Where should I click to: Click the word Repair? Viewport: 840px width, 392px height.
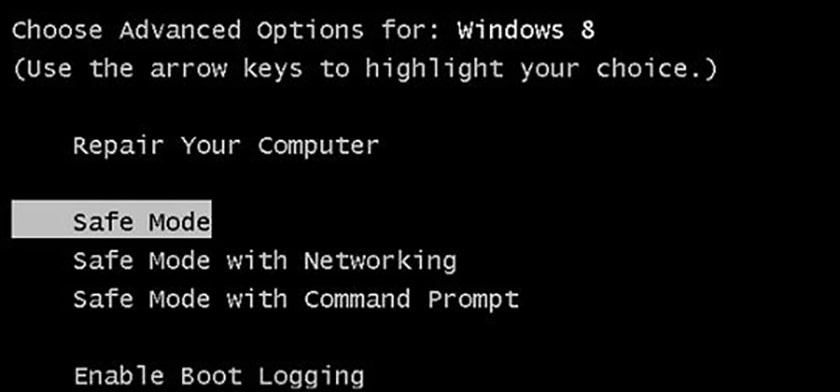coord(118,146)
